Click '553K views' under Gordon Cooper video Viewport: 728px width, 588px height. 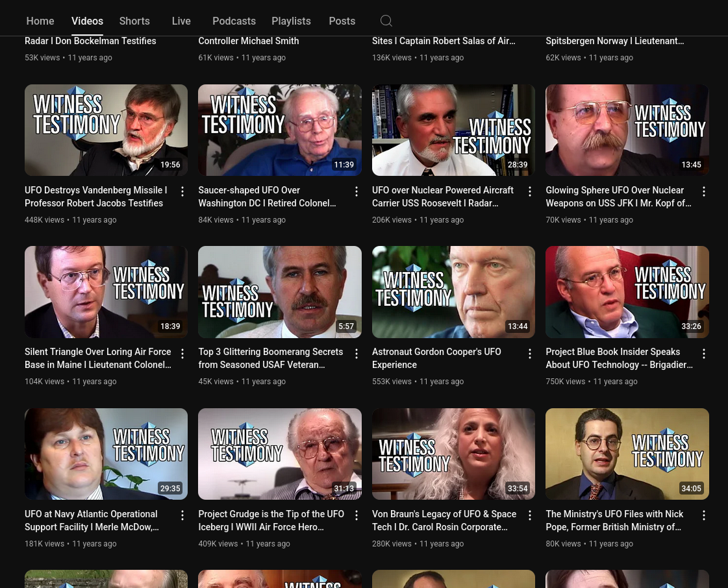(392, 381)
